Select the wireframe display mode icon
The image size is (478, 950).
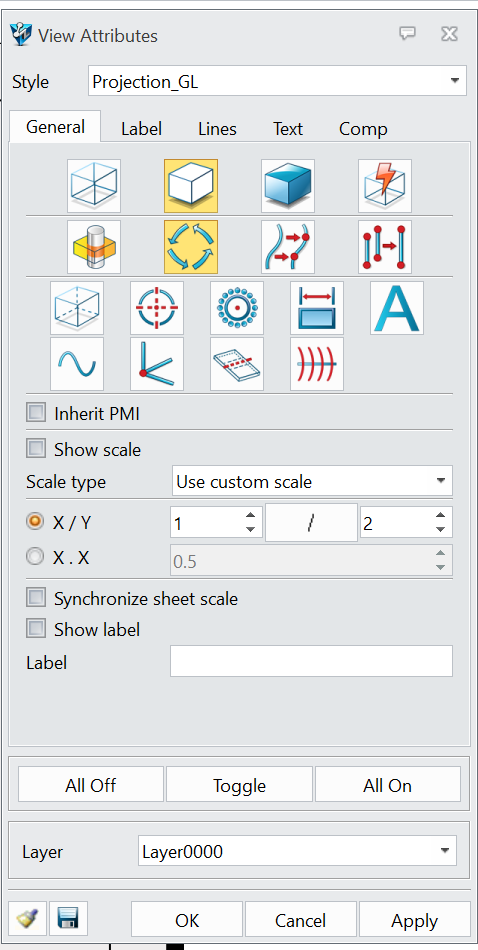click(x=94, y=186)
